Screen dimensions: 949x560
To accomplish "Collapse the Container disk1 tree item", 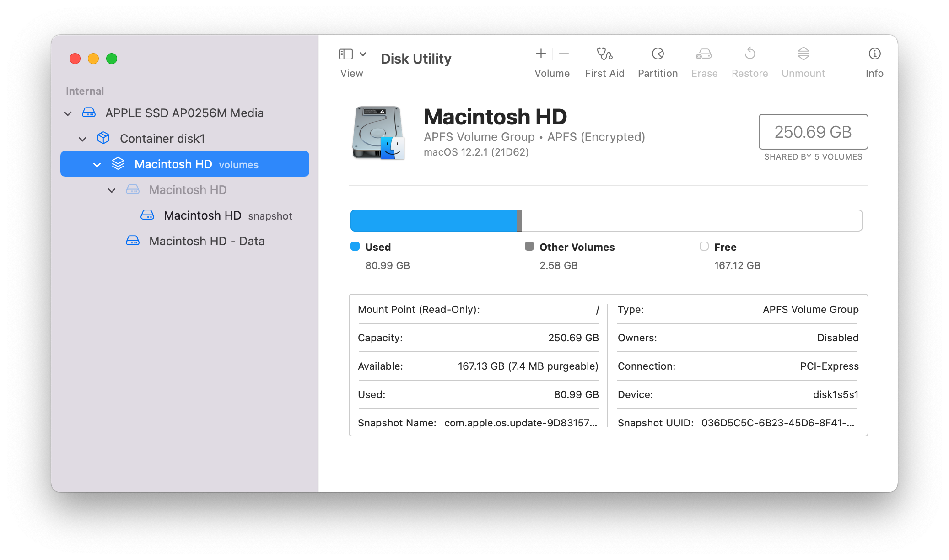I will [82, 139].
